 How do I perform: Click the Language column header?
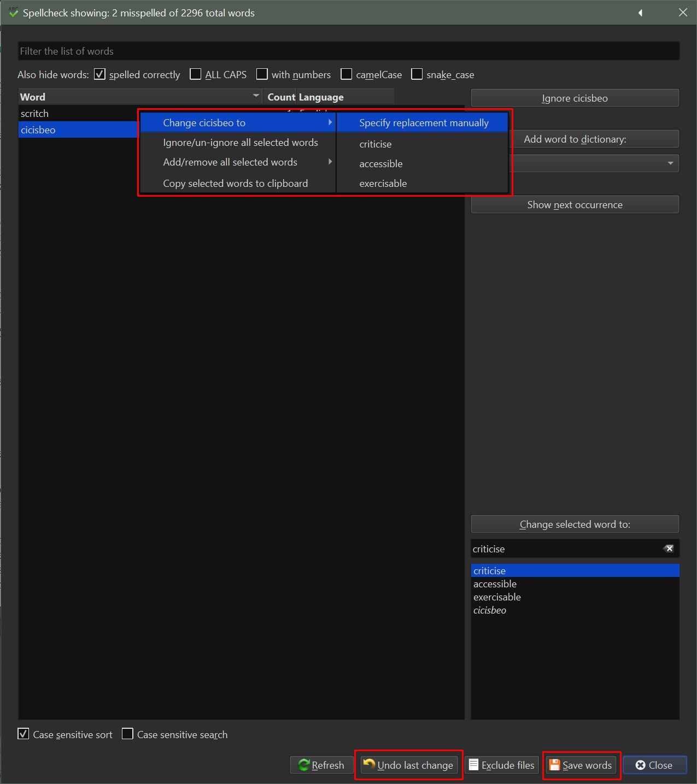(345, 97)
